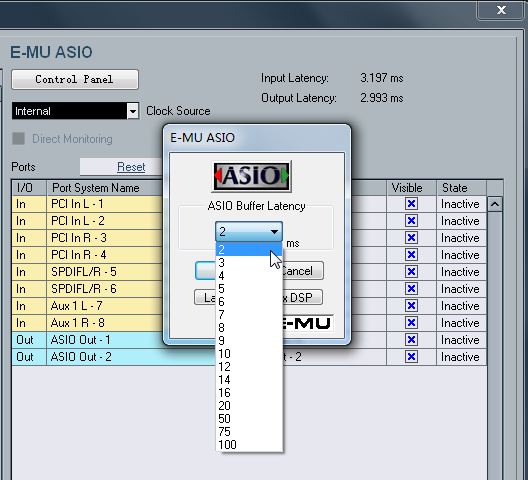Viewport: 528px width, 480px height.
Task: Click the Reset ports link
Action: point(131,167)
